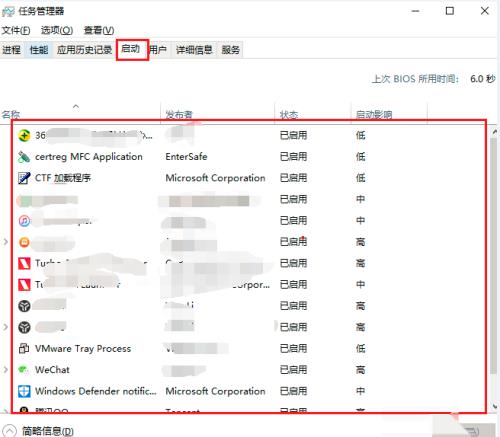
Task: Select the WeChat startup icon
Action: tap(23, 370)
